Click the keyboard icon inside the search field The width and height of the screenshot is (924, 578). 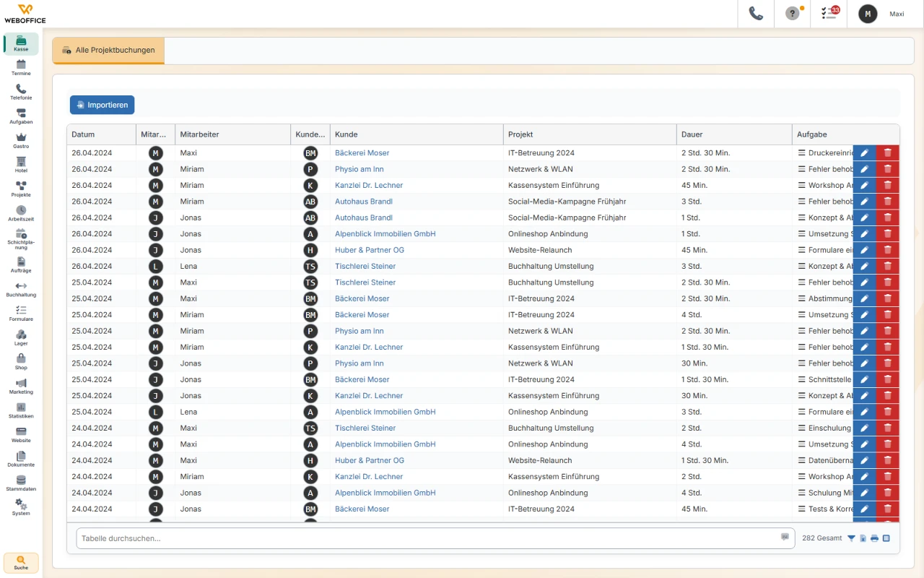(785, 537)
